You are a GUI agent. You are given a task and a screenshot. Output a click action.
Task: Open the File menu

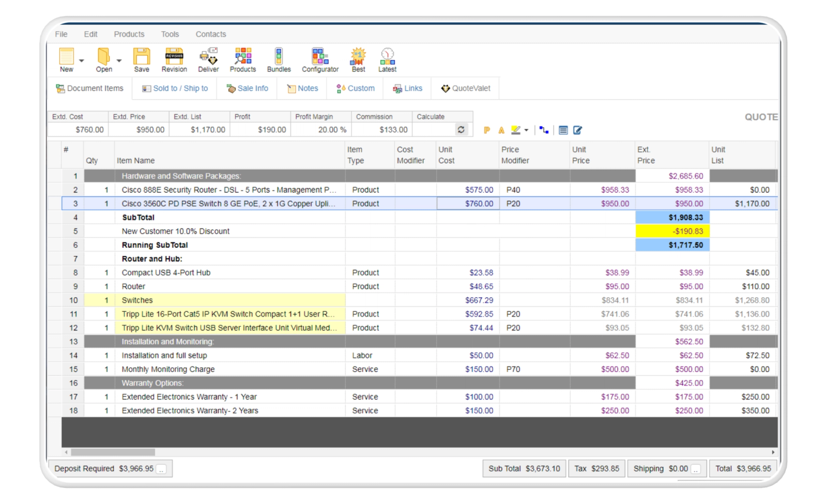coord(61,34)
